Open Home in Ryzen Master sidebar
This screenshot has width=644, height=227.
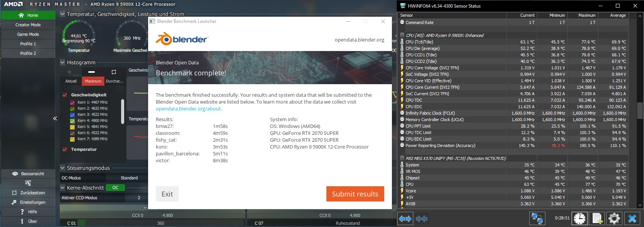coord(28,15)
